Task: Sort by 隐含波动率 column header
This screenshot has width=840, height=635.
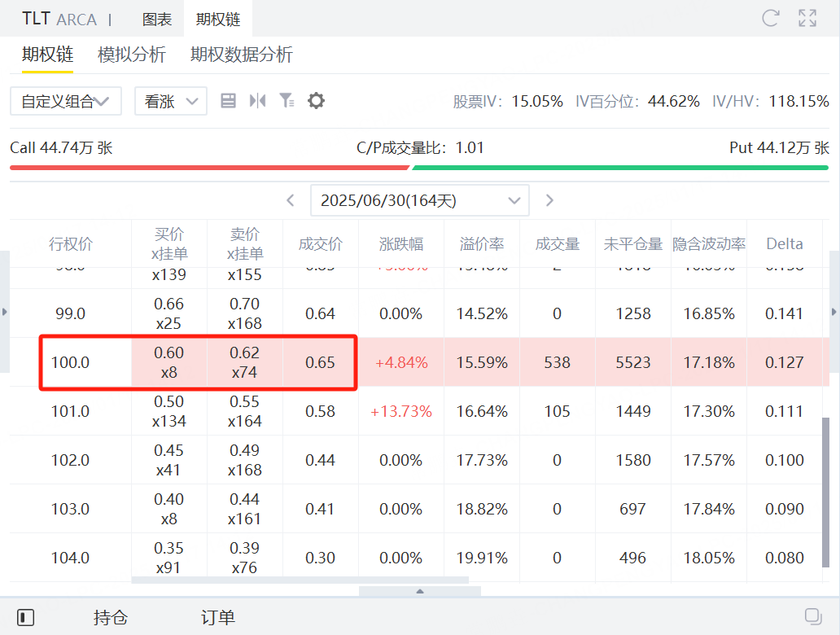Action: pyautogui.click(x=709, y=243)
